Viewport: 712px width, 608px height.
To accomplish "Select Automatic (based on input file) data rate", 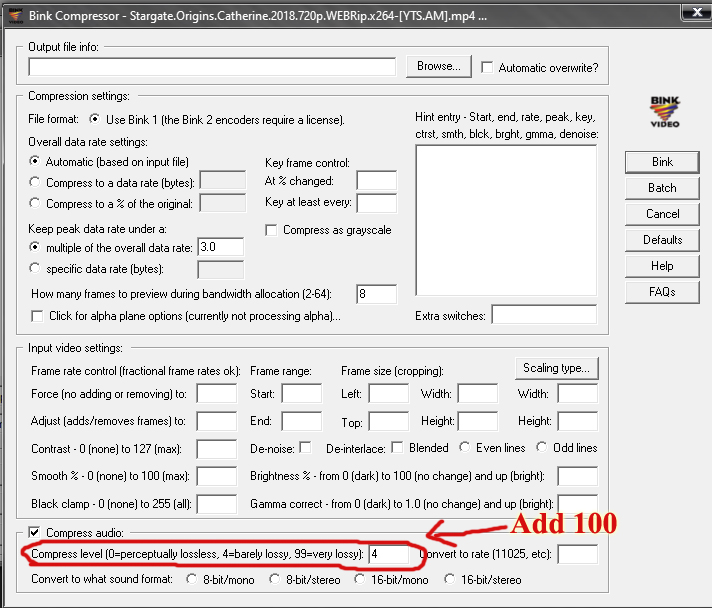I will (34, 161).
